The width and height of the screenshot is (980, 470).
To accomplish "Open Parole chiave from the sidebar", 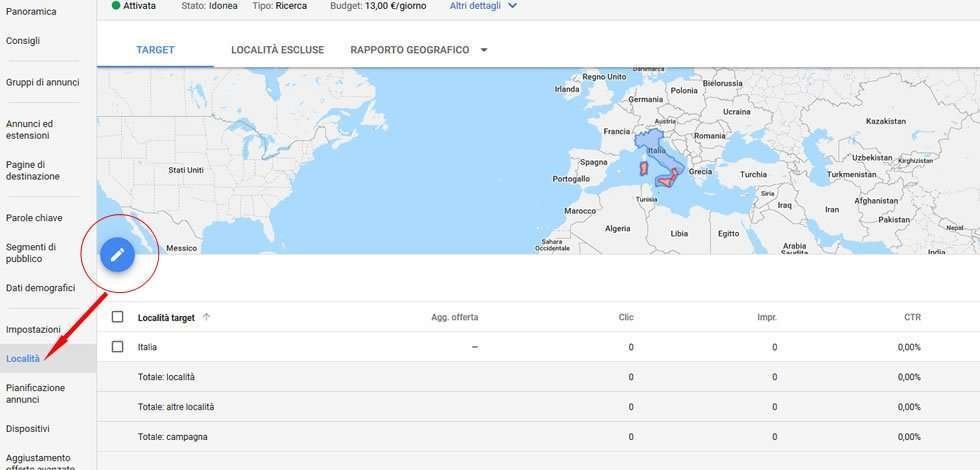I will (x=34, y=217).
